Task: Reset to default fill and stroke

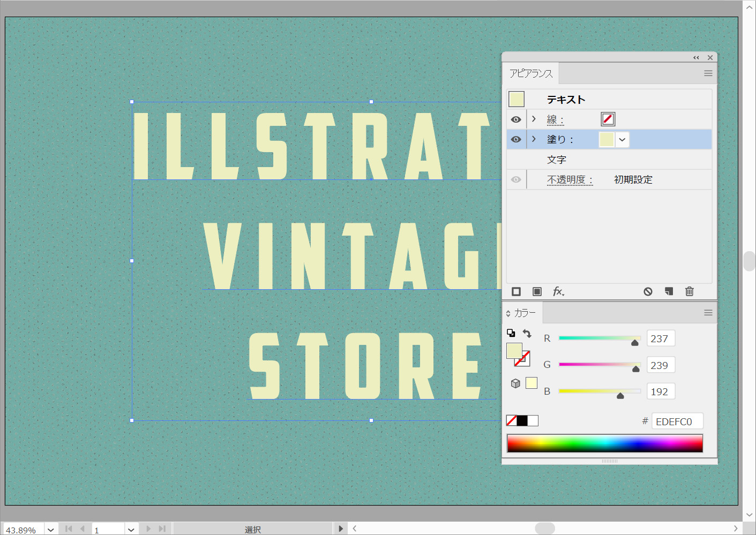Action: point(511,333)
